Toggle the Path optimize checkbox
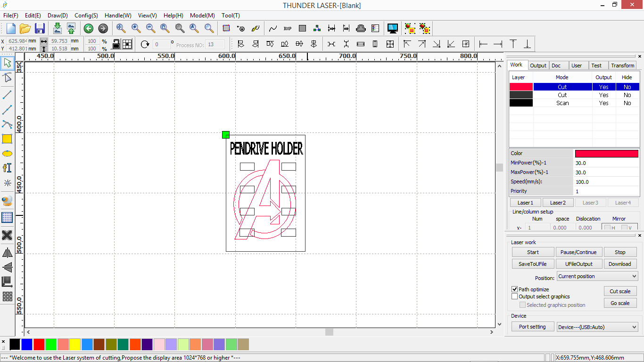 point(515,289)
